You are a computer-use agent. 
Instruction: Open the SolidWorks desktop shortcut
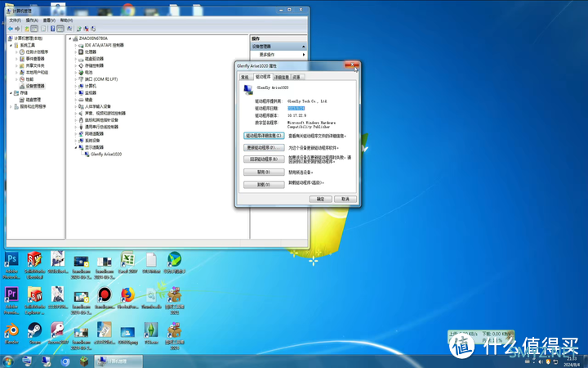(x=35, y=261)
